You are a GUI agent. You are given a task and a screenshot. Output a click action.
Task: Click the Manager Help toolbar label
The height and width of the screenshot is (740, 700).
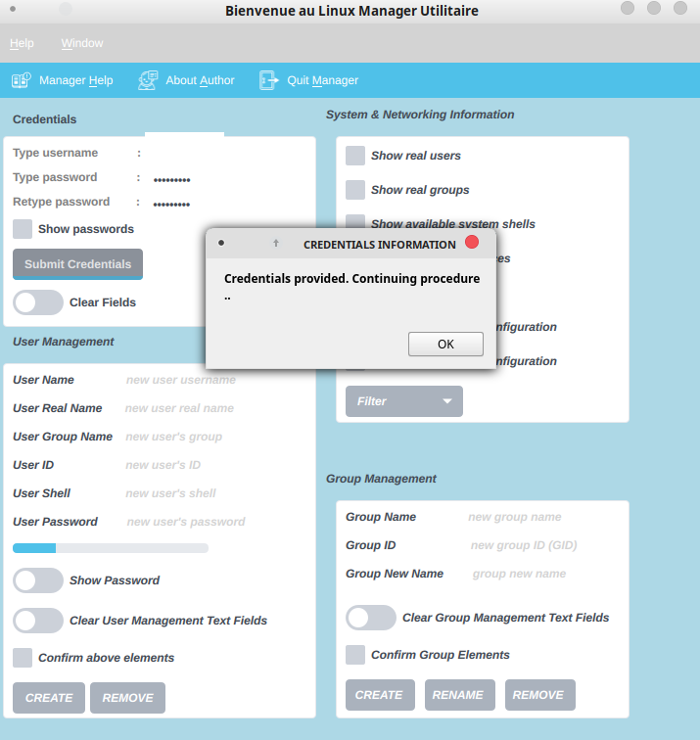76,80
